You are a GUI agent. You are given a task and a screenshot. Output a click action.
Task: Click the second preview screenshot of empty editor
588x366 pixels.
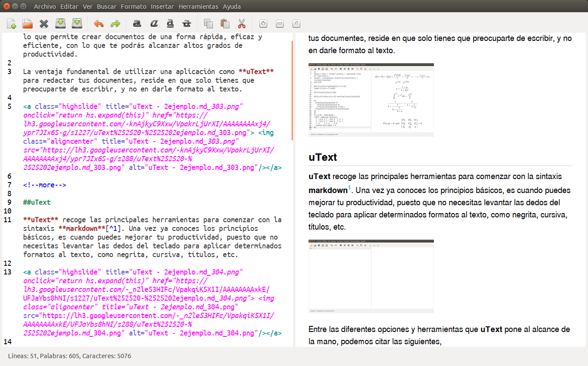coord(371,276)
